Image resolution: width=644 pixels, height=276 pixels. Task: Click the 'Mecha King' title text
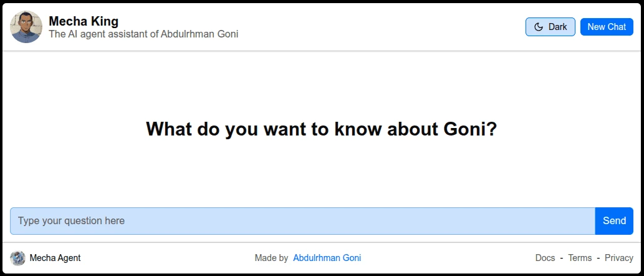click(x=84, y=21)
